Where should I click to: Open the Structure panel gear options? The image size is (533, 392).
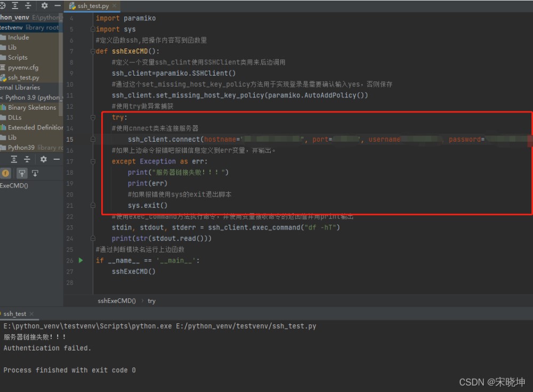coord(44,159)
